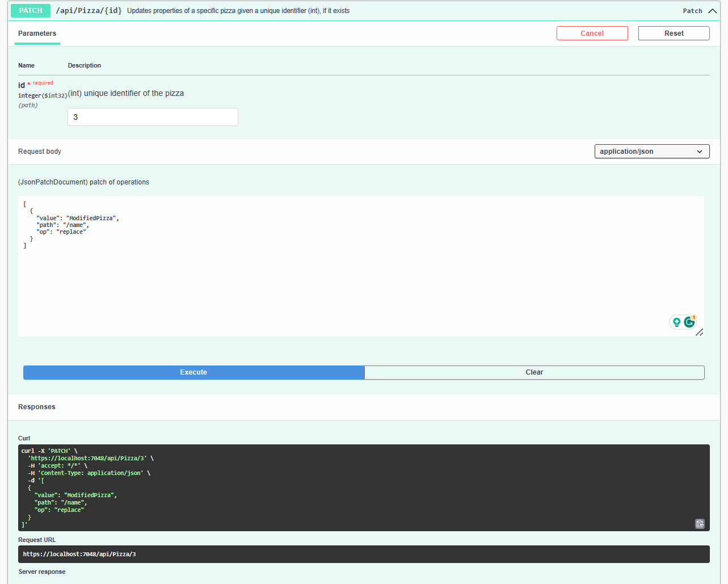Click the Clear button

tap(534, 372)
